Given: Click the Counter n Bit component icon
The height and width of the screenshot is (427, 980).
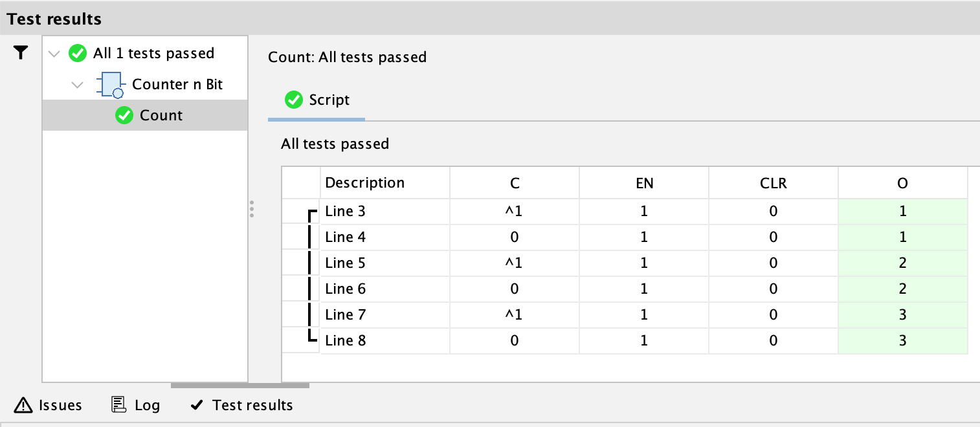Looking at the screenshot, I should (109, 85).
